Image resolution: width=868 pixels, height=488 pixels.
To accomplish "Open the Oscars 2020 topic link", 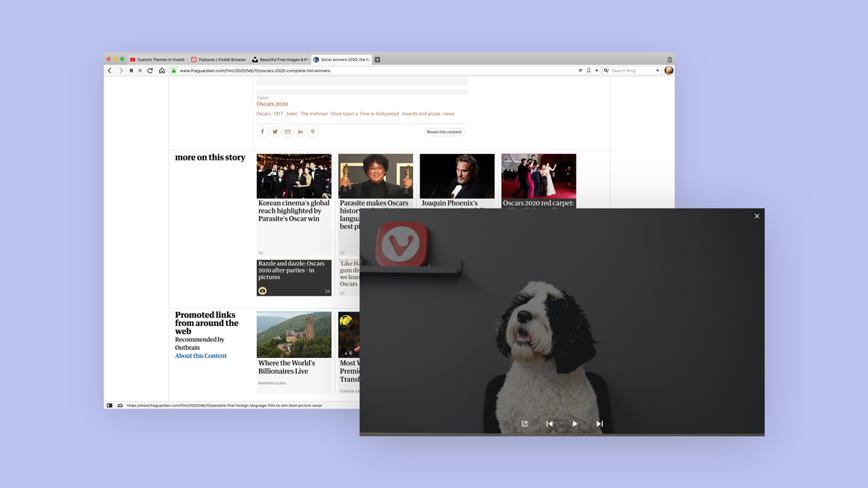I will click(272, 104).
